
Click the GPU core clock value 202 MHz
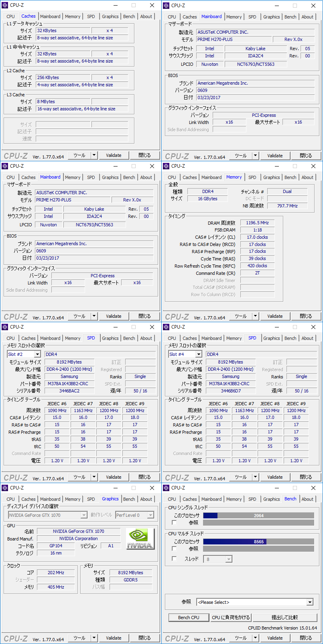coord(56,573)
